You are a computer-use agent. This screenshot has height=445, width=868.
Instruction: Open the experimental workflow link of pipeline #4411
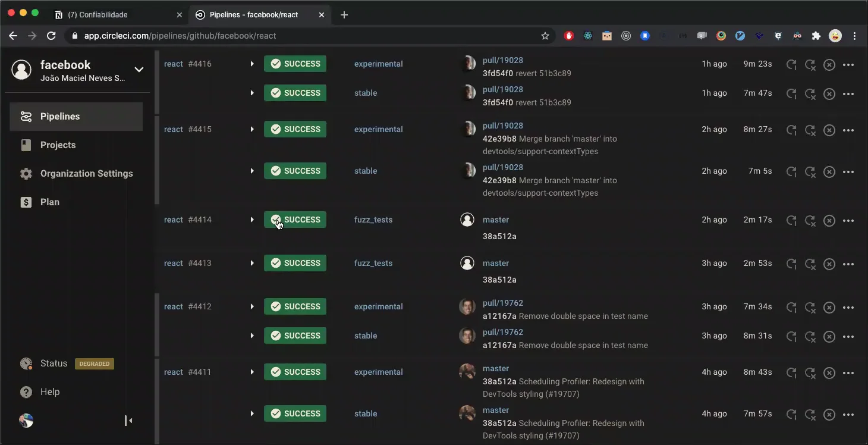tap(379, 372)
